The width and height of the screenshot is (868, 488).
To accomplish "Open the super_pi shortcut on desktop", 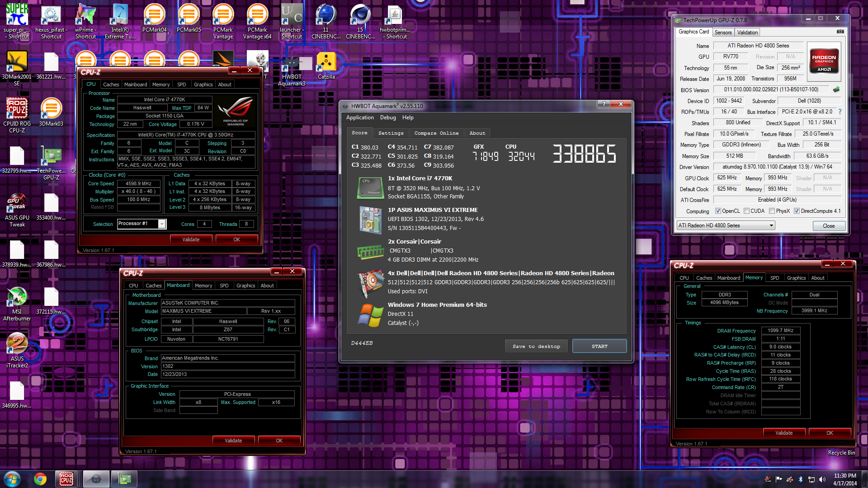I will pos(17,20).
